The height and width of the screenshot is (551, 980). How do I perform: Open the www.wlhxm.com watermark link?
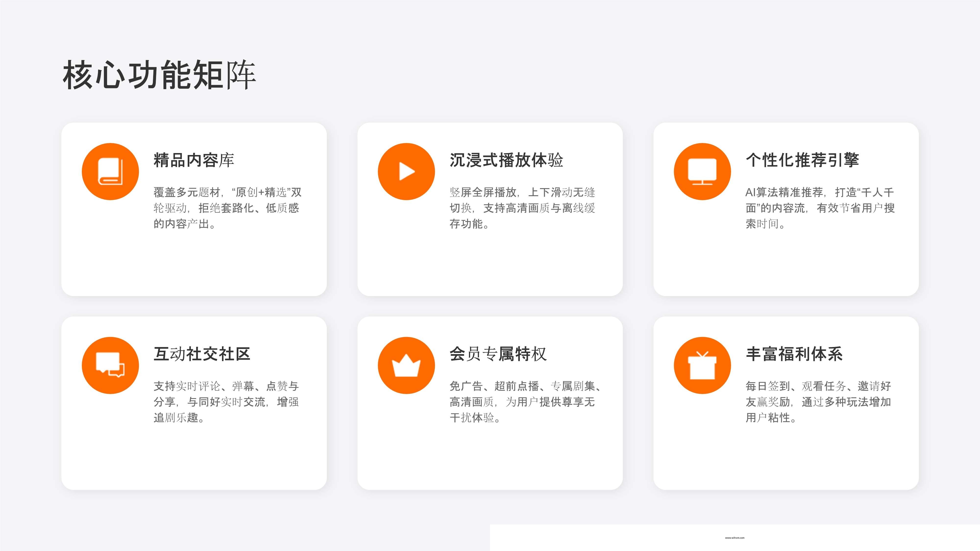pyautogui.click(x=735, y=538)
